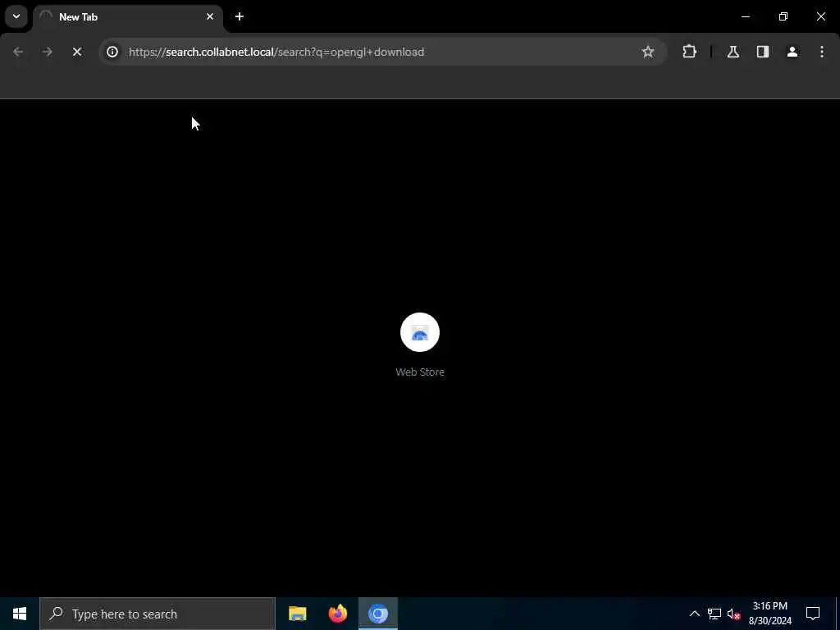Close the New Tab tab
Screen dimensions: 840x630
pos(210,16)
